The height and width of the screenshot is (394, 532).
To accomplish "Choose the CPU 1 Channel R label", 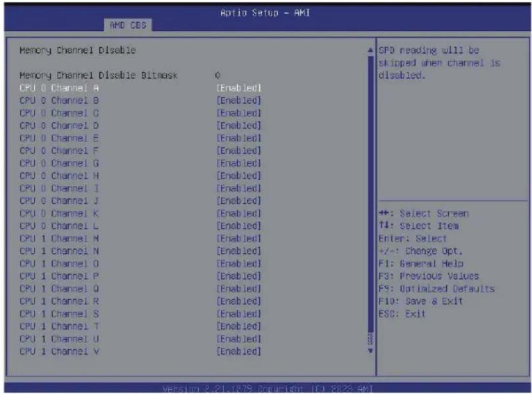I will tap(59, 301).
